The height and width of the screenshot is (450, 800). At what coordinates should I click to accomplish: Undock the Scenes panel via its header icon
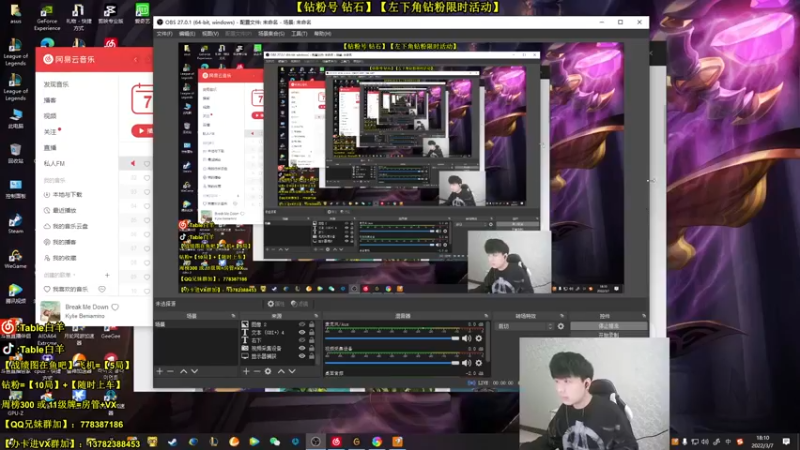233,316
